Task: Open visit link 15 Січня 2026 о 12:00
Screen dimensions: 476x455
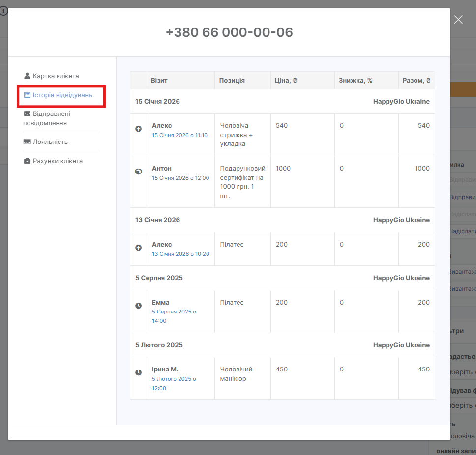Action: 180,178
